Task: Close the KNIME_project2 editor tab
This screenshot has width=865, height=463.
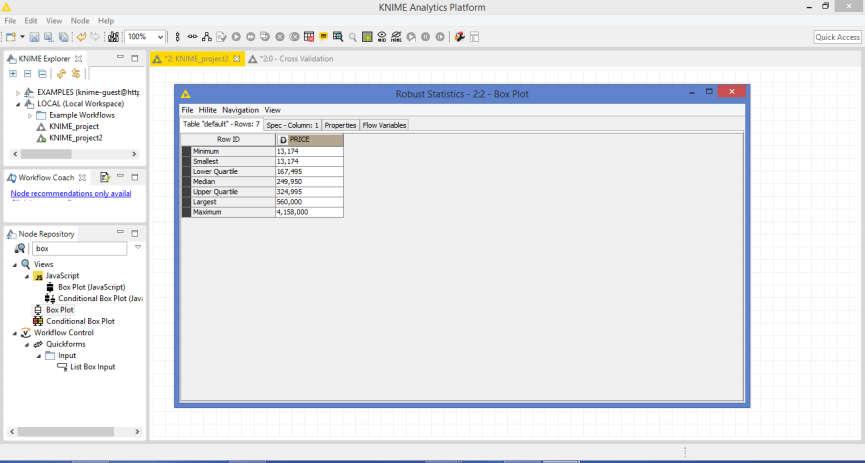Action: point(237,59)
